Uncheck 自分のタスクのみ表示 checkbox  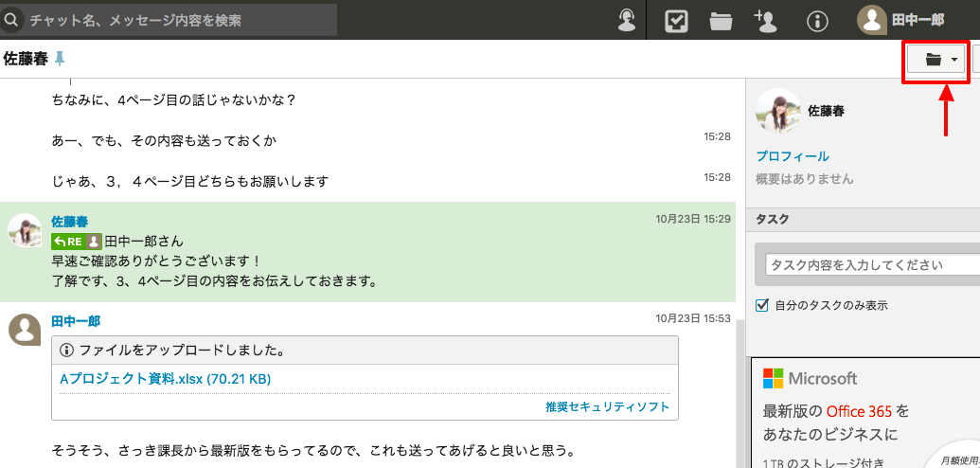pyautogui.click(x=762, y=305)
